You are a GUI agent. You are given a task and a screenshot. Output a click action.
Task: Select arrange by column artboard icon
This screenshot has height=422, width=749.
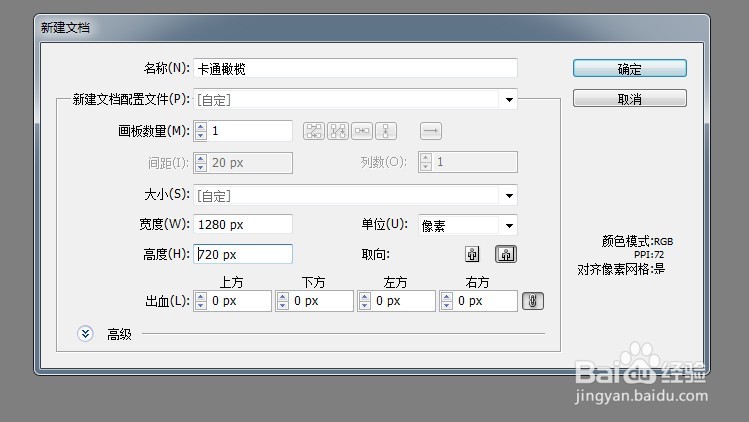(x=386, y=131)
